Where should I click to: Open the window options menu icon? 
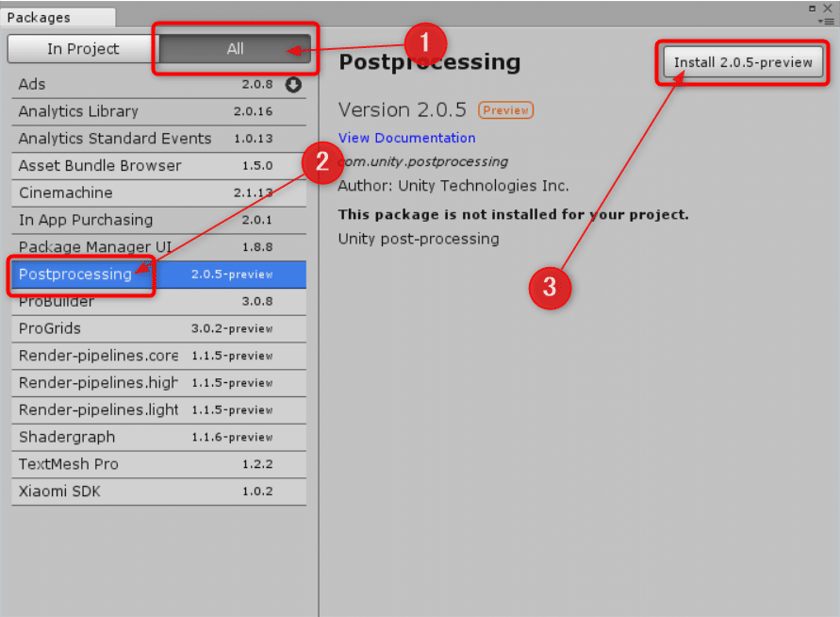click(x=827, y=22)
